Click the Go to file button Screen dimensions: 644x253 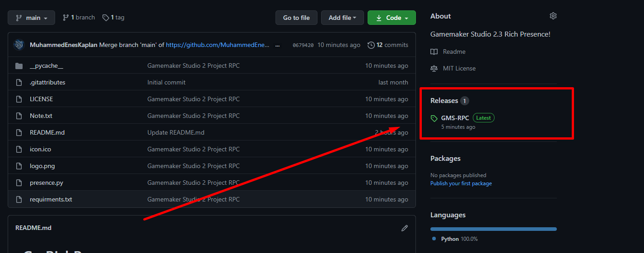[x=296, y=18]
